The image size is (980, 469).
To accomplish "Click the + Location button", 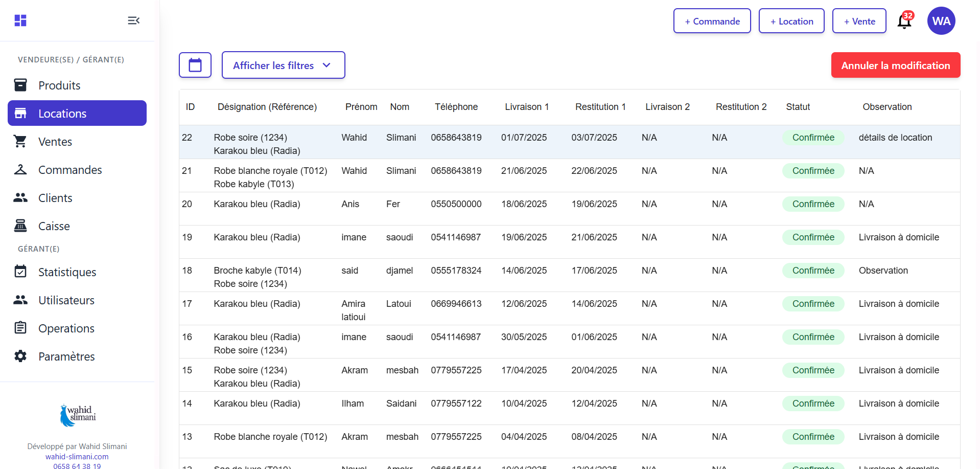I will point(791,21).
